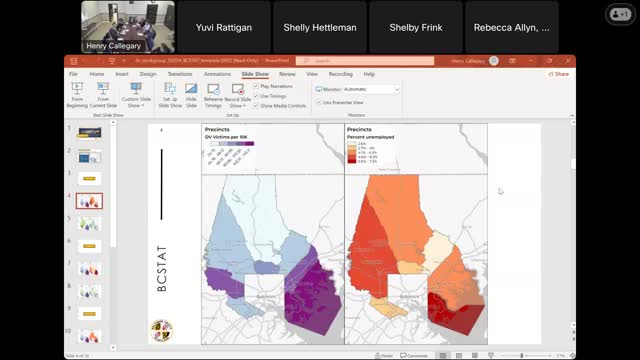Adjust the zoom slider in status bar
Image resolution: width=640 pixels, height=360 pixels.
click(x=522, y=356)
